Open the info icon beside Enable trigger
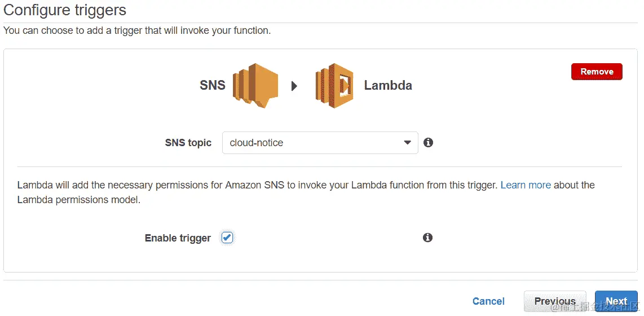This screenshot has height=316, width=644. (x=427, y=238)
